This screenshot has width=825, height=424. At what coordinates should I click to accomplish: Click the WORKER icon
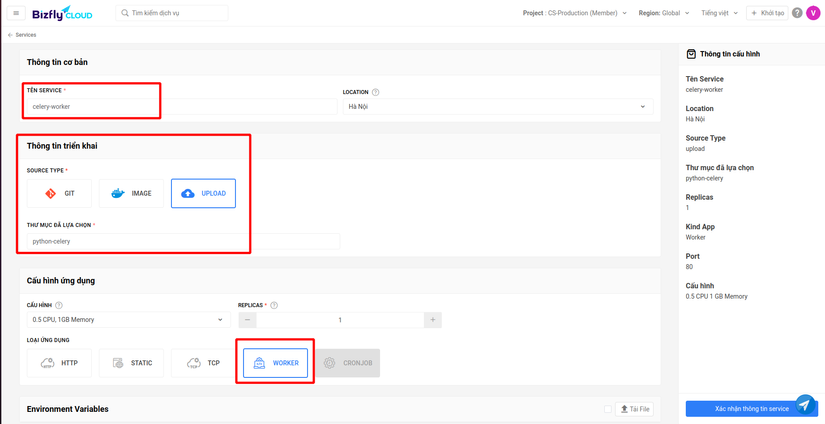[259, 363]
